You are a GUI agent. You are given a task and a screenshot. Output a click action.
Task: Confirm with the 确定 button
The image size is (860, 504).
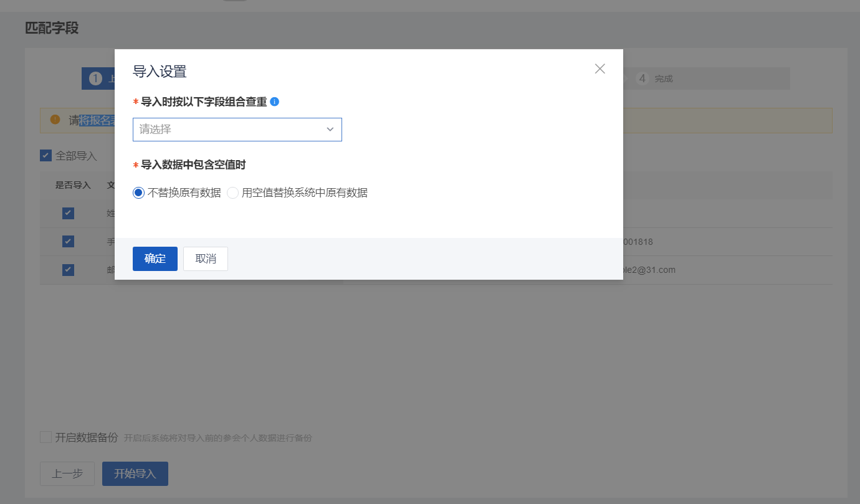click(x=155, y=259)
